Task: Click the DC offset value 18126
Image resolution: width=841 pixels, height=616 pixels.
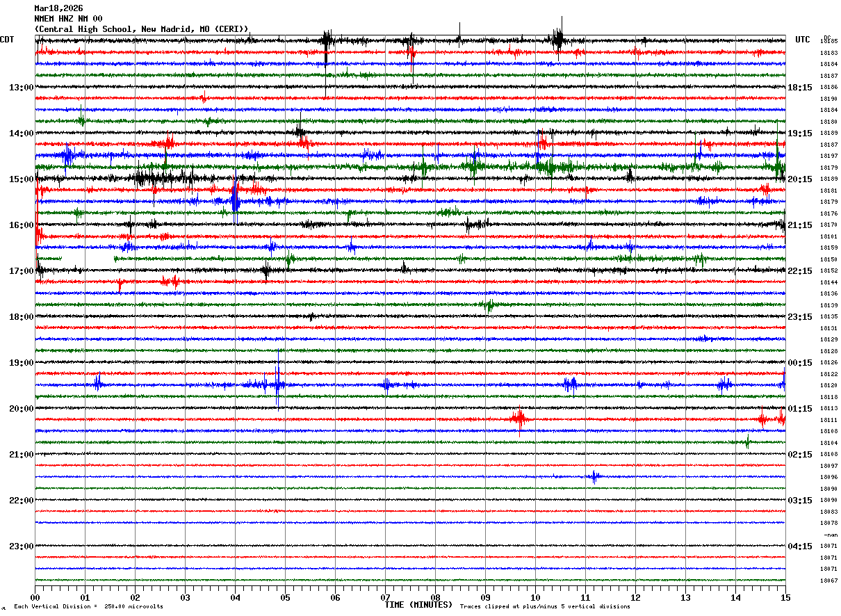Action: (x=828, y=363)
